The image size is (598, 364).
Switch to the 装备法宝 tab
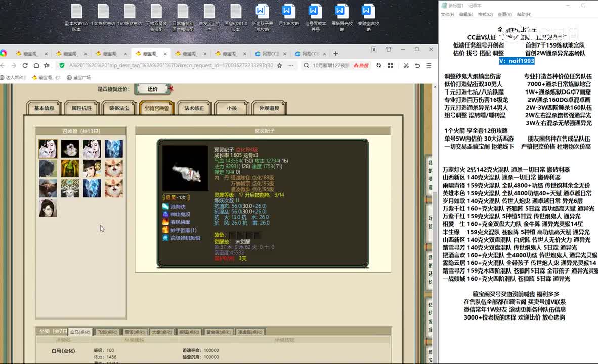(x=119, y=108)
